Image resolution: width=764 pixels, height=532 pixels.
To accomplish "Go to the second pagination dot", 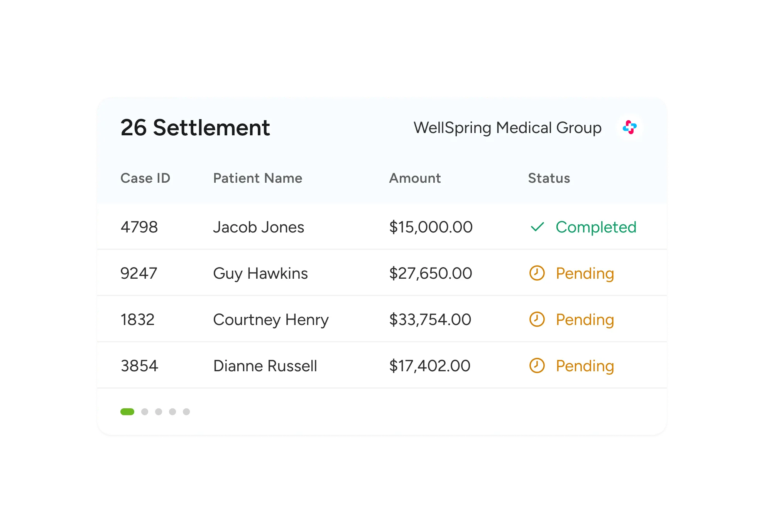I will click(145, 412).
